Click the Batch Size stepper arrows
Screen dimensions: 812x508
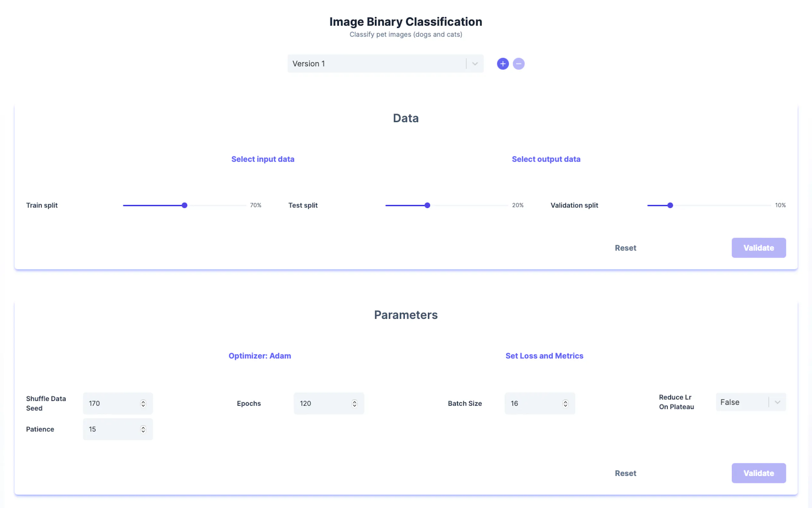click(x=565, y=403)
